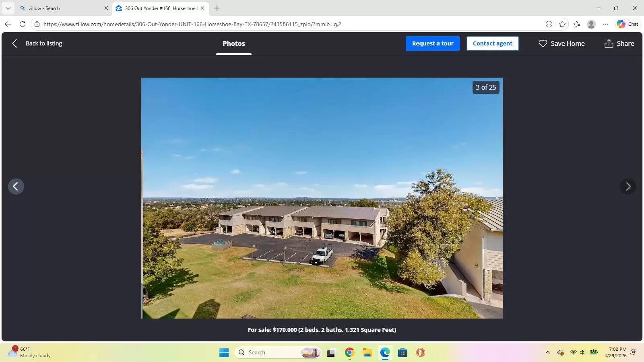This screenshot has width=644, height=362.
Task: Save this home with heart icon
Action: (543, 43)
